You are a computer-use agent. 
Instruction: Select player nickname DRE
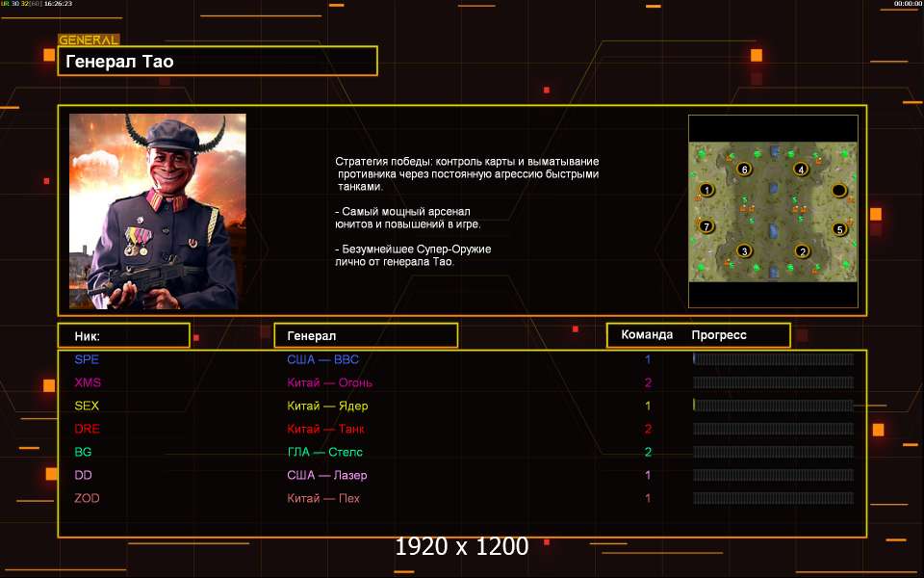coord(87,429)
